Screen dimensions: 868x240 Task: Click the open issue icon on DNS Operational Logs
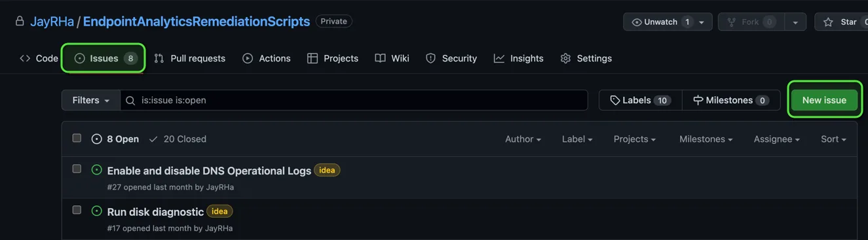coord(97,170)
